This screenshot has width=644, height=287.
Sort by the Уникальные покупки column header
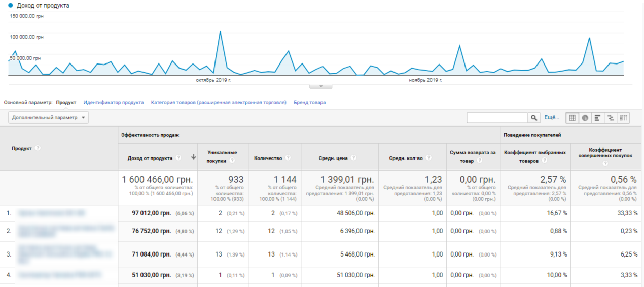tap(222, 153)
